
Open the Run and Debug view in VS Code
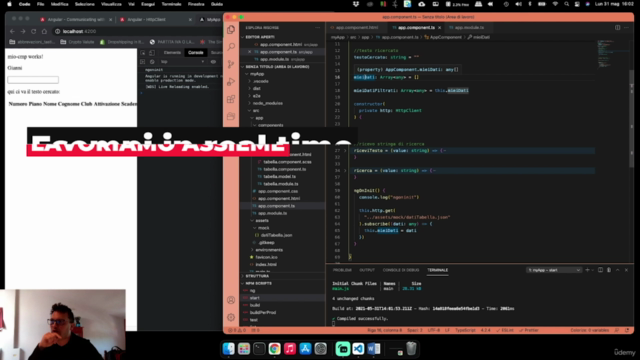231,82
